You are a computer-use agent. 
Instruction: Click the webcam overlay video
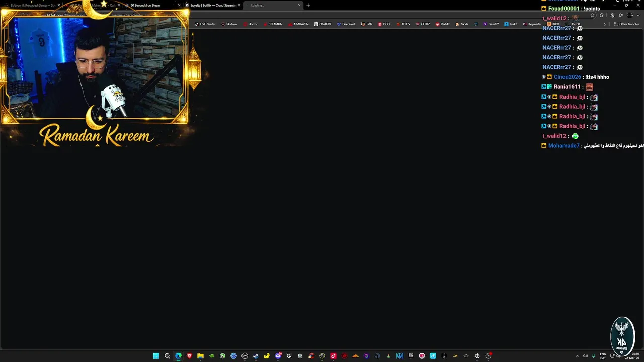(x=96, y=69)
